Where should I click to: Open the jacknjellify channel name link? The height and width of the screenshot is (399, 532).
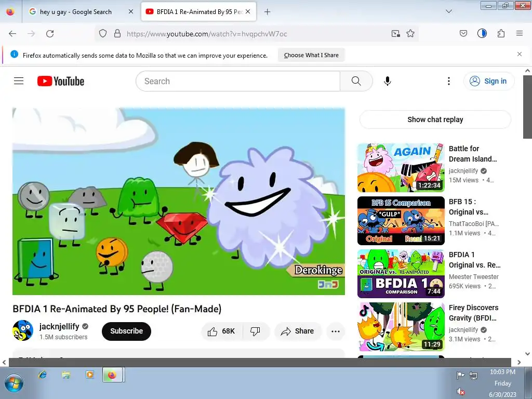point(59,326)
